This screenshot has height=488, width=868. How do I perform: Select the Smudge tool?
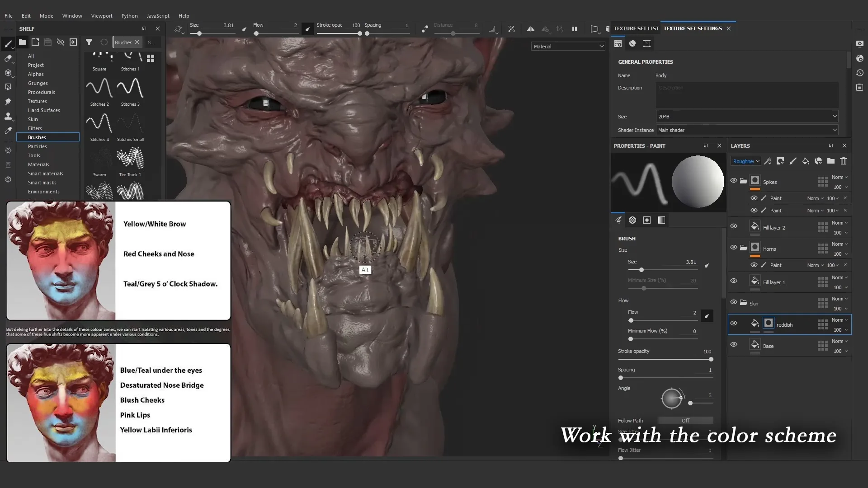(8, 101)
